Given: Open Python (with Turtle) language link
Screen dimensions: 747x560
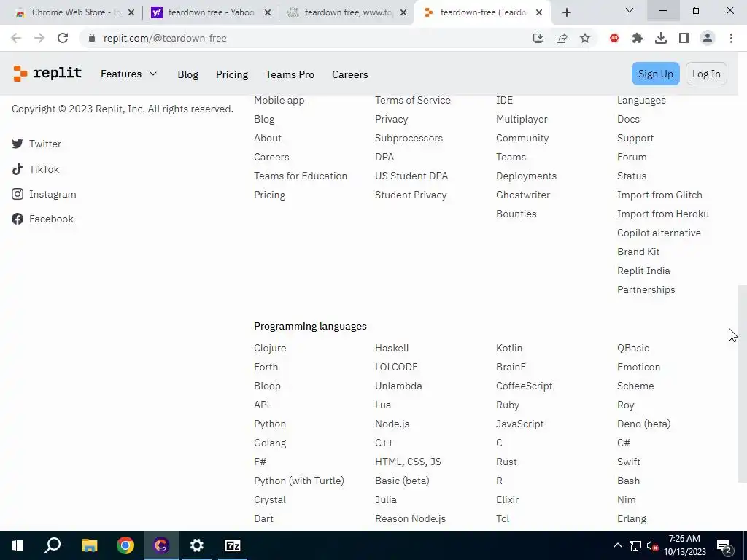Looking at the screenshot, I should point(298,481).
